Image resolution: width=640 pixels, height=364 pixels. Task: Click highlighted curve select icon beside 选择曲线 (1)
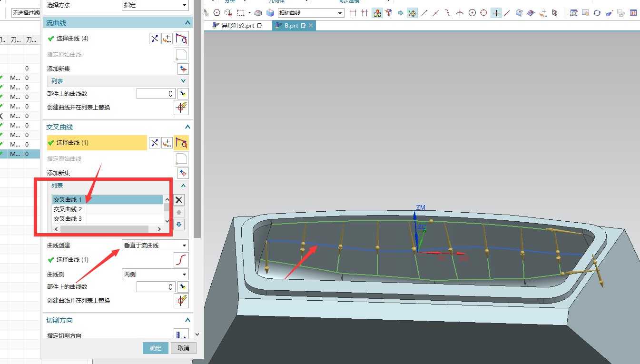181,143
